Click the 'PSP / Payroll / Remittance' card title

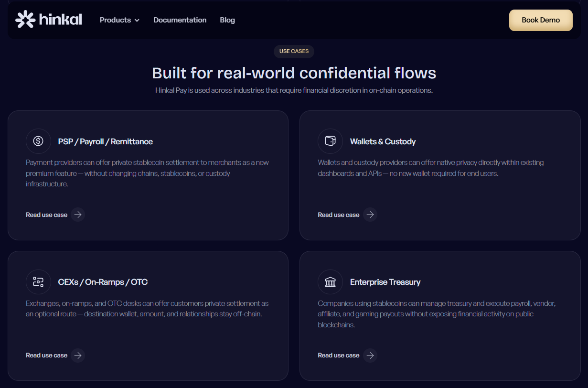pyautogui.click(x=106, y=141)
